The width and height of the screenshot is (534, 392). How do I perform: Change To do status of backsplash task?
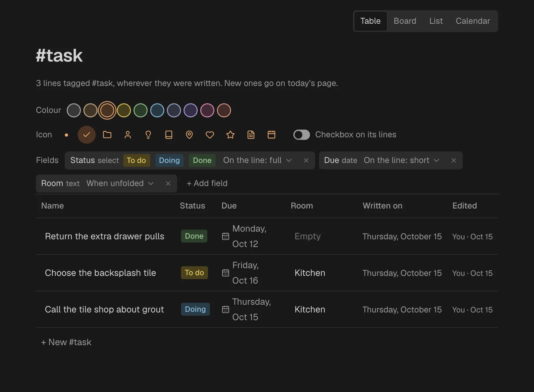pos(194,273)
